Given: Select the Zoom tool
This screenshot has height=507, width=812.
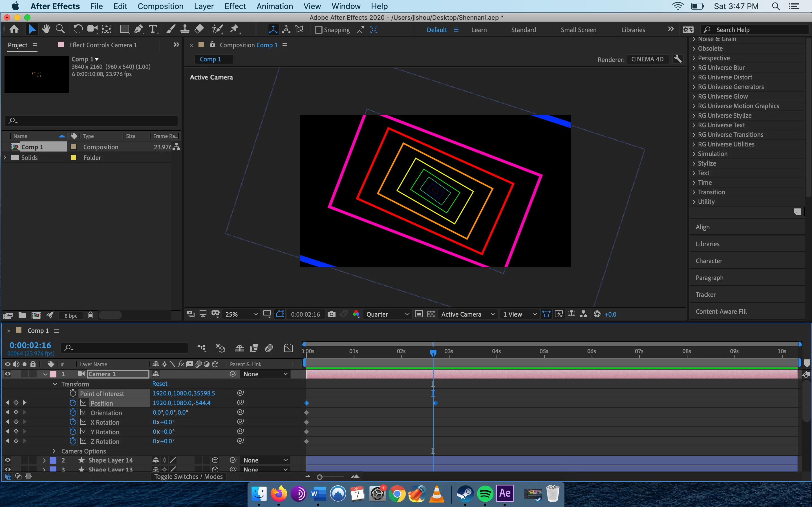Looking at the screenshot, I should click(60, 30).
